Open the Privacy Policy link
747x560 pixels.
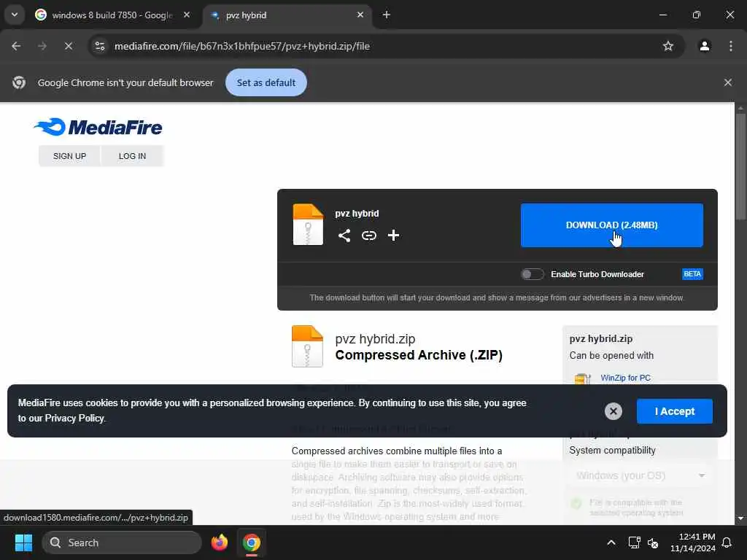[74, 418]
